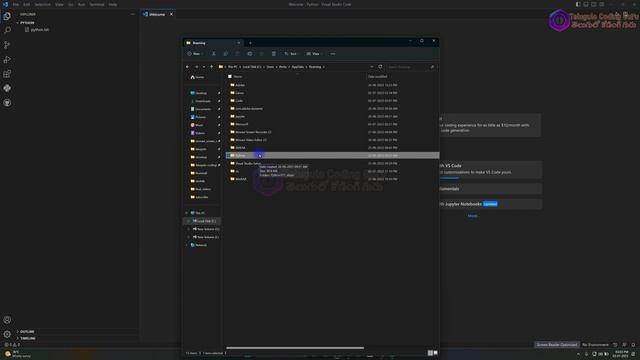Click the Copy icon in File Explorer toolbar
Image resolution: width=640 pixels, height=360 pixels.
(226, 54)
